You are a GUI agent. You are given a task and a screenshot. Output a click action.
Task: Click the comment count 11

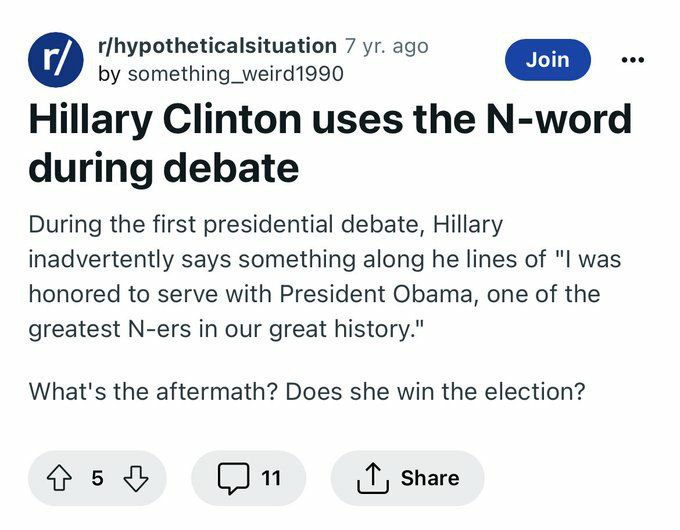[x=271, y=479]
